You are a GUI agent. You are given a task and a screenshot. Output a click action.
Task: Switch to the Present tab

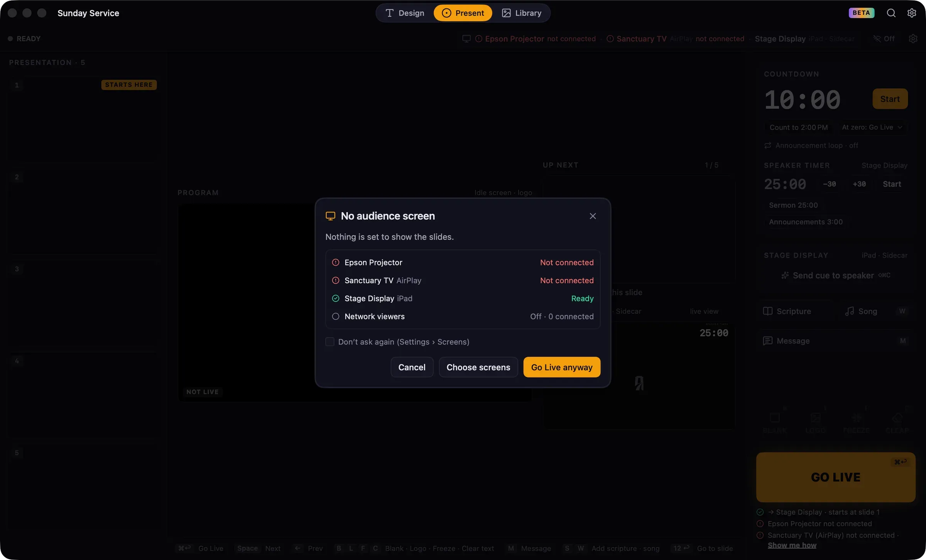pyautogui.click(x=463, y=13)
